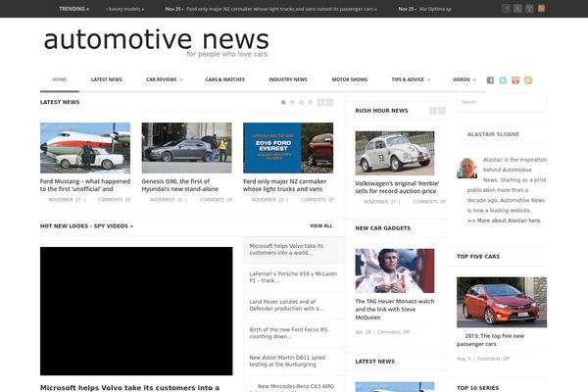Open 'Genesis G90, the first of' article title

pos(180,185)
